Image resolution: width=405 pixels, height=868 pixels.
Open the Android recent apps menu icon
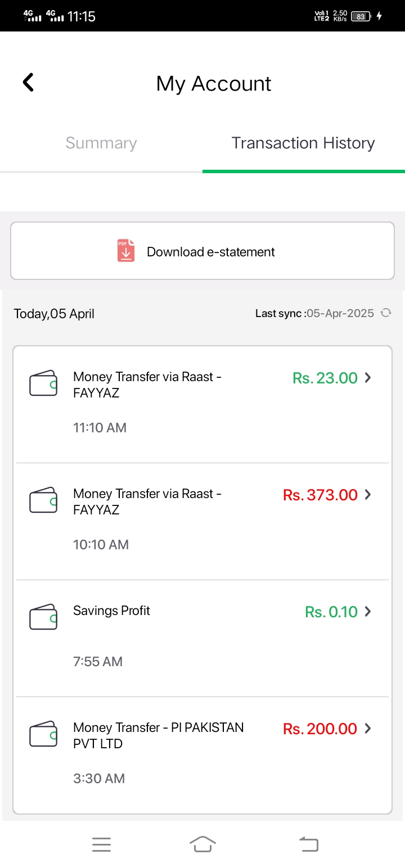coord(101,844)
